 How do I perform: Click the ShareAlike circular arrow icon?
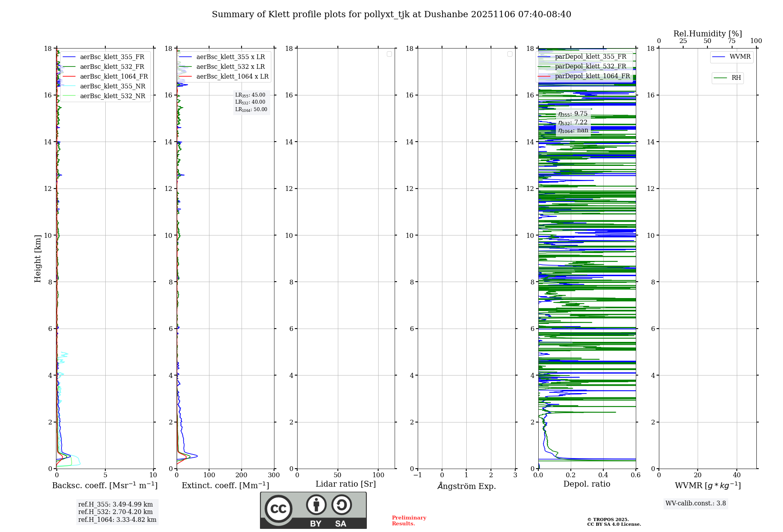coord(341,505)
